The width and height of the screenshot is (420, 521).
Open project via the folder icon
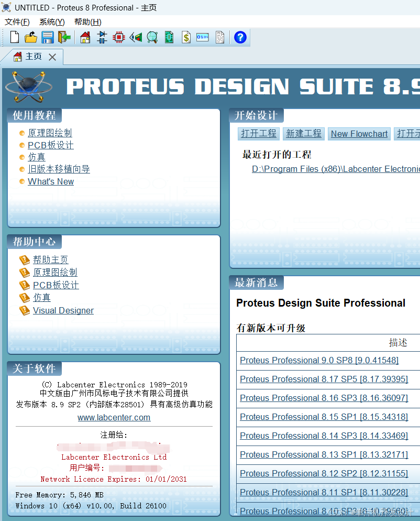coord(31,37)
